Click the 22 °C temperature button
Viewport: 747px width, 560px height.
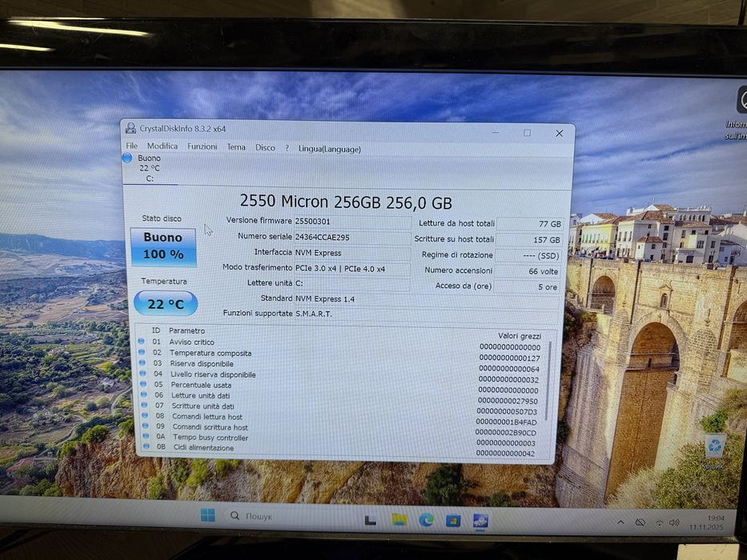[x=165, y=303]
